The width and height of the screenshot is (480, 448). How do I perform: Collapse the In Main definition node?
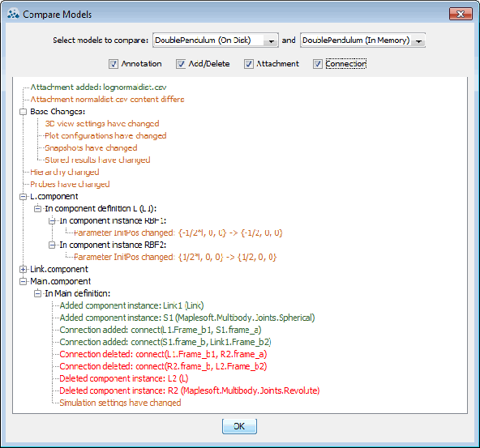coord(37,293)
